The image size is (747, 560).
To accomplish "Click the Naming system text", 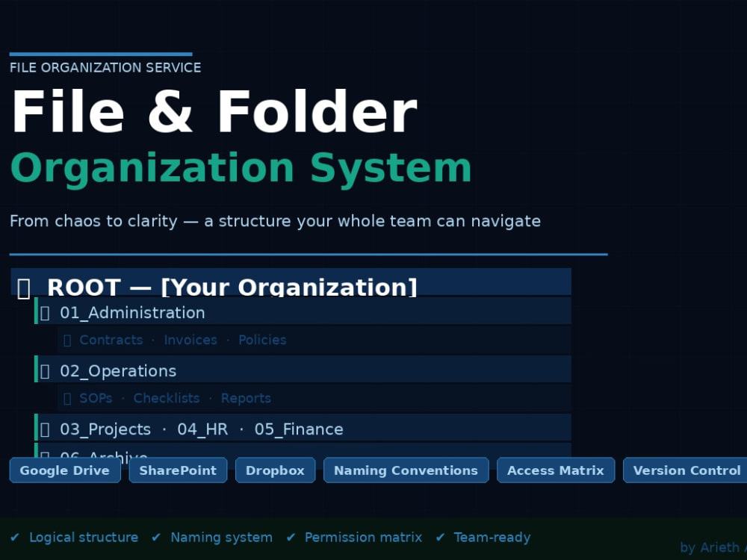I will 222,538.
